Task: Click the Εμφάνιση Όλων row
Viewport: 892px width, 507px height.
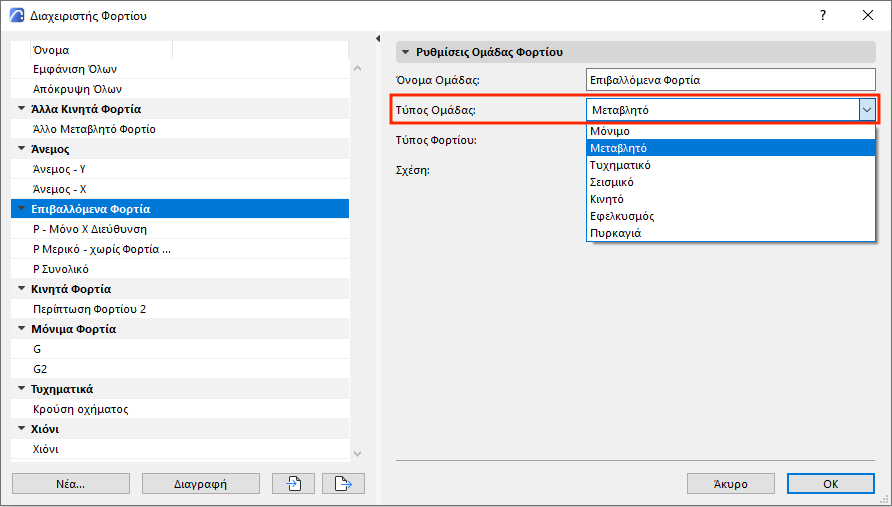Action: tap(76, 69)
